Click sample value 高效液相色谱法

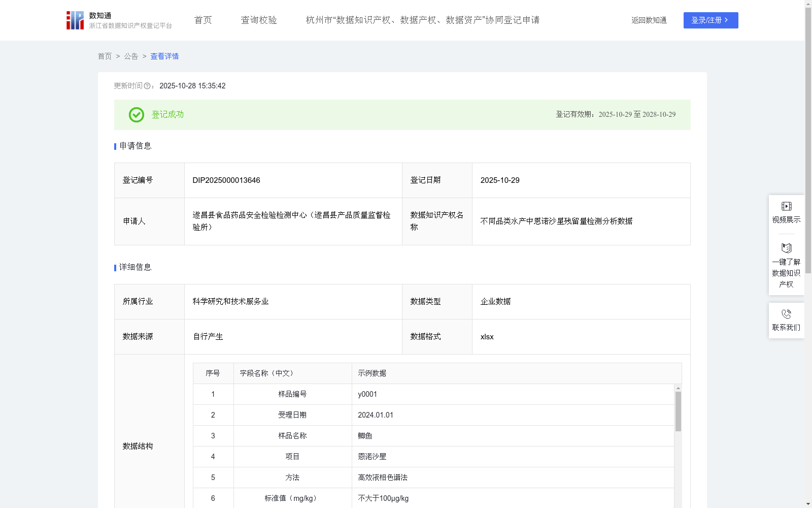tap(383, 478)
